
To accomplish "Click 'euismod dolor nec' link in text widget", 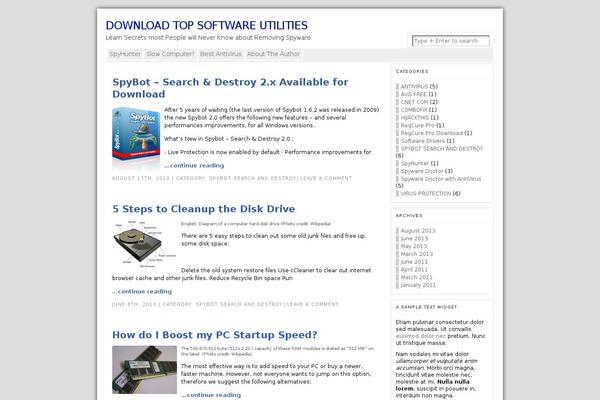I will pos(421,336).
